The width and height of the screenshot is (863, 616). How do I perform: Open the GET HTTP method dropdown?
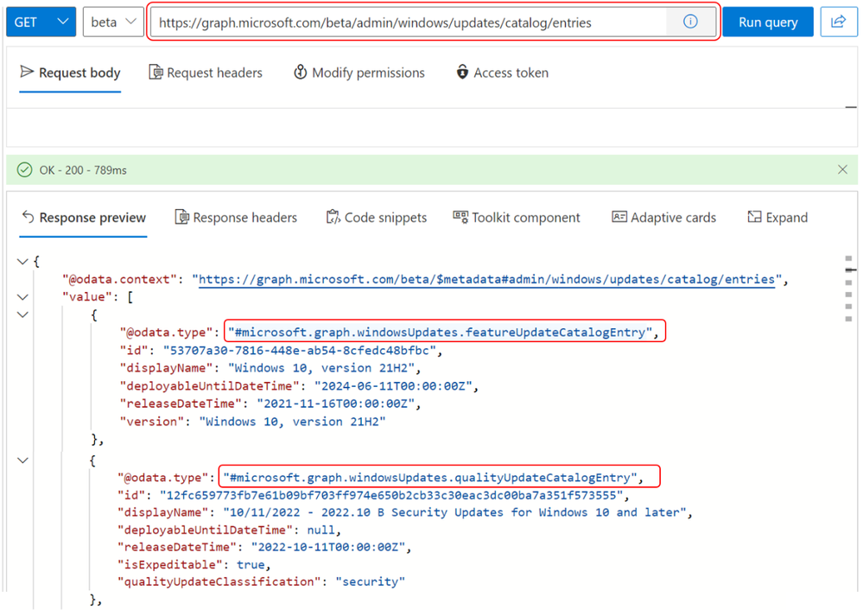point(41,22)
